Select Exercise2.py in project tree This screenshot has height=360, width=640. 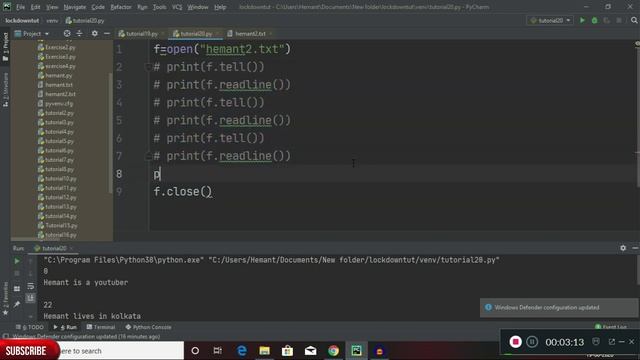point(60,47)
